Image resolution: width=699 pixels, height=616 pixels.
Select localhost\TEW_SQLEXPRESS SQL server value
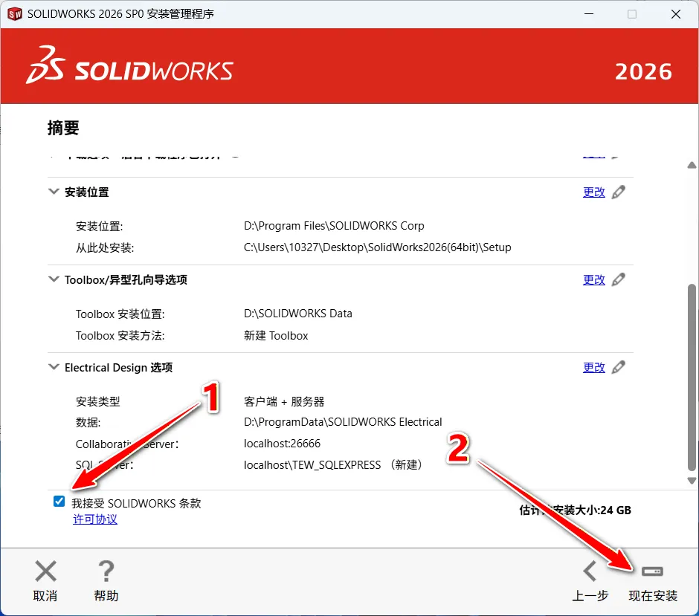(332, 465)
